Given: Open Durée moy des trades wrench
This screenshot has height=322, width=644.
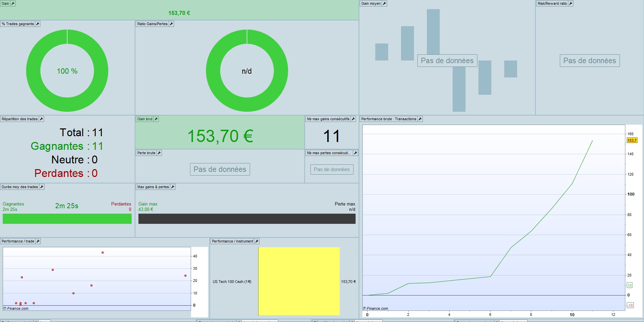Looking at the screenshot, I should pos(42,187).
